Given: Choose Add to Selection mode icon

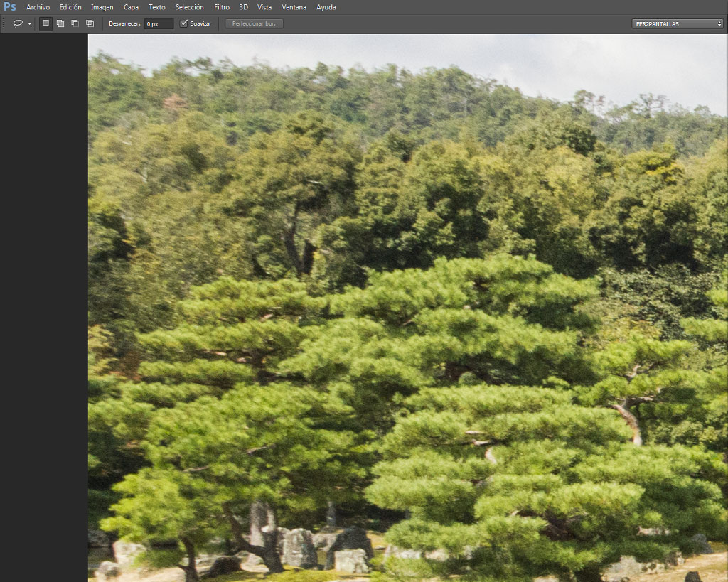Looking at the screenshot, I should 60,23.
